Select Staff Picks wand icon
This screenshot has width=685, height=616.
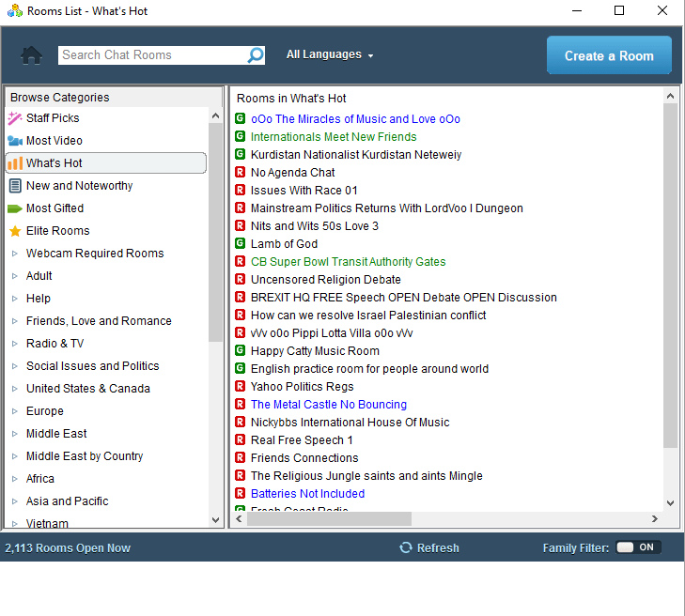[15, 118]
